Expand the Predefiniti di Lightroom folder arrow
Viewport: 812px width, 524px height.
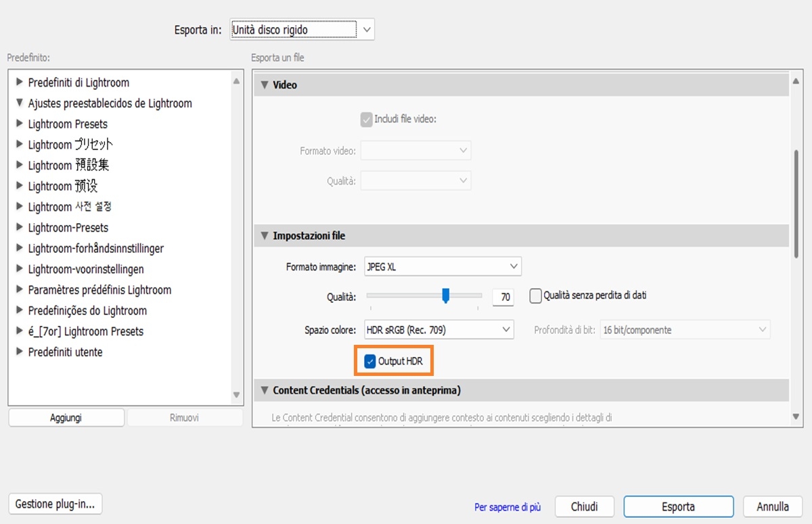pyautogui.click(x=20, y=82)
